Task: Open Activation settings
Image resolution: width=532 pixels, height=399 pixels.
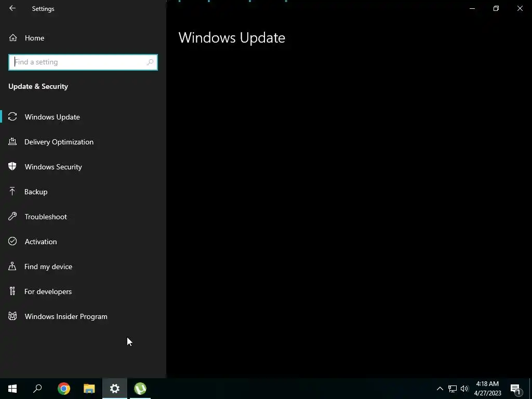Action: [83, 242]
